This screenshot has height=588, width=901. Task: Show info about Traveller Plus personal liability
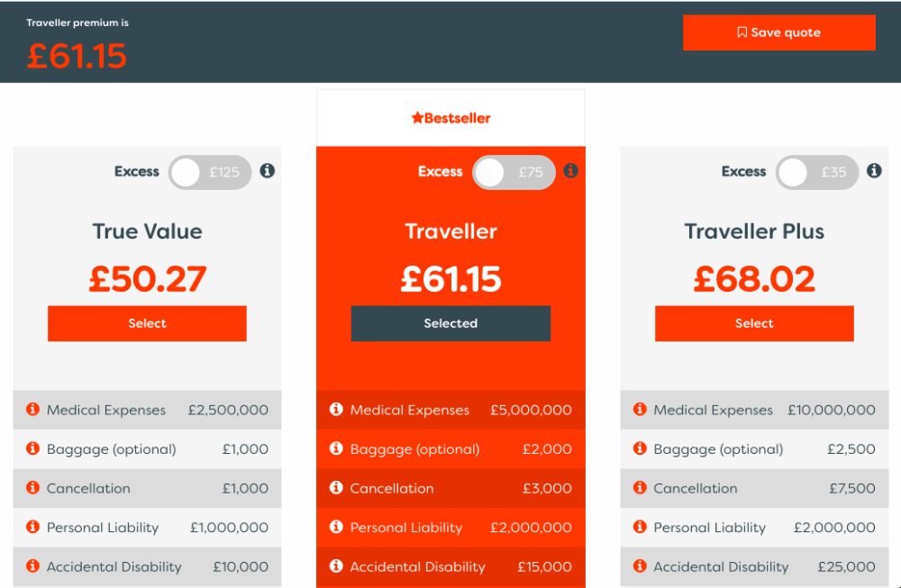pos(639,527)
